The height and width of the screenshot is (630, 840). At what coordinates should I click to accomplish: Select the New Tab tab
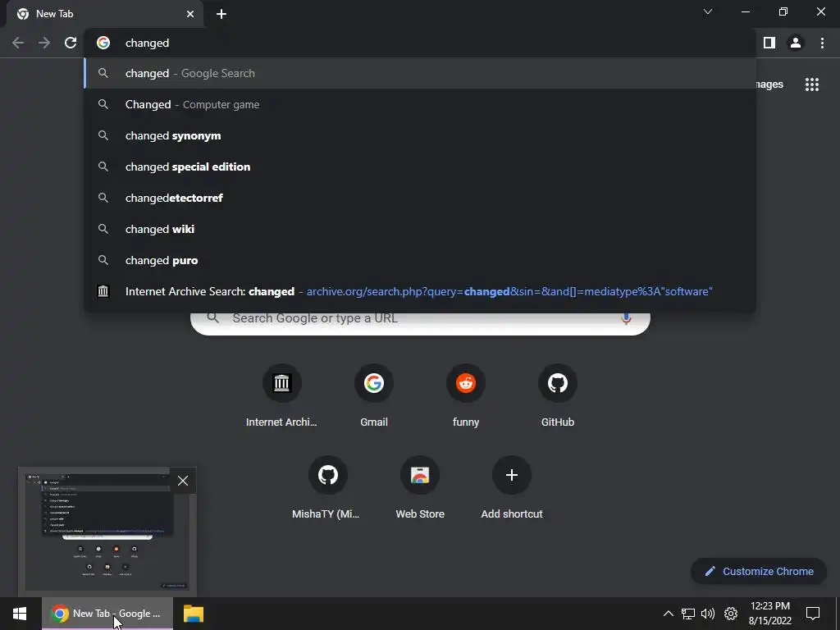click(104, 14)
